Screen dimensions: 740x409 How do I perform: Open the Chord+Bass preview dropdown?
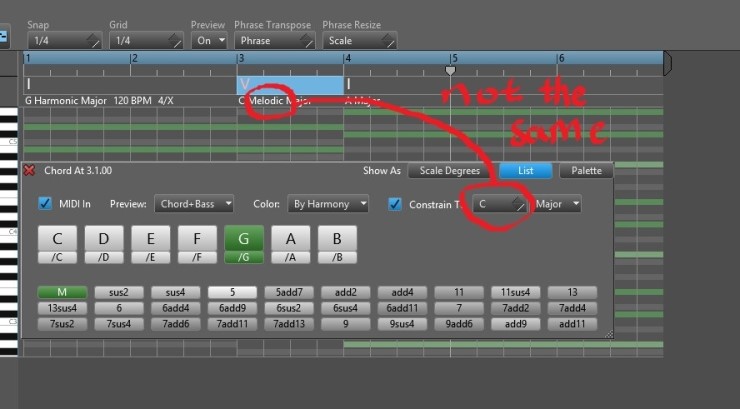point(194,204)
